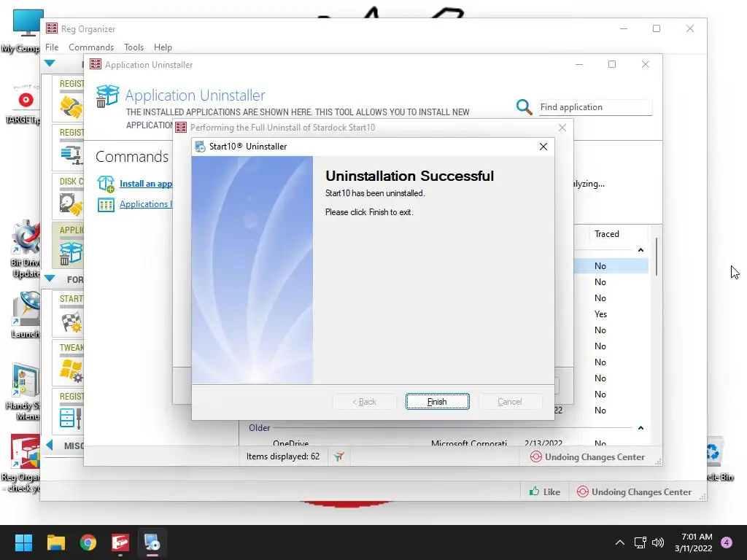Click the network icon in system tray
The image size is (747, 560).
point(640,542)
